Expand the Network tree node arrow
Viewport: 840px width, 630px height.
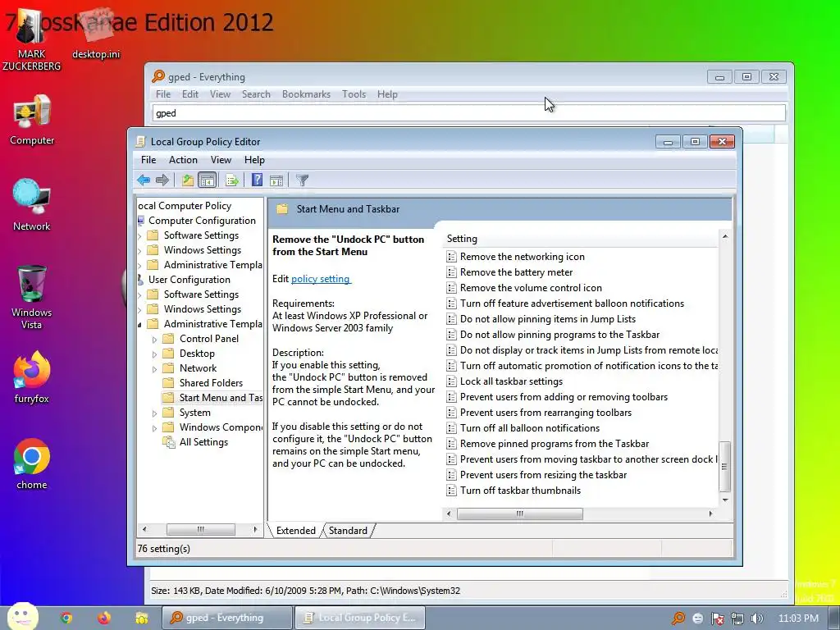point(154,368)
